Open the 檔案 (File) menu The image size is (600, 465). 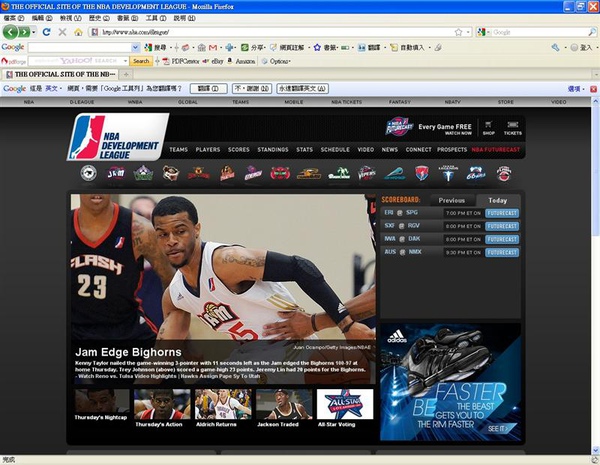[x=13, y=18]
